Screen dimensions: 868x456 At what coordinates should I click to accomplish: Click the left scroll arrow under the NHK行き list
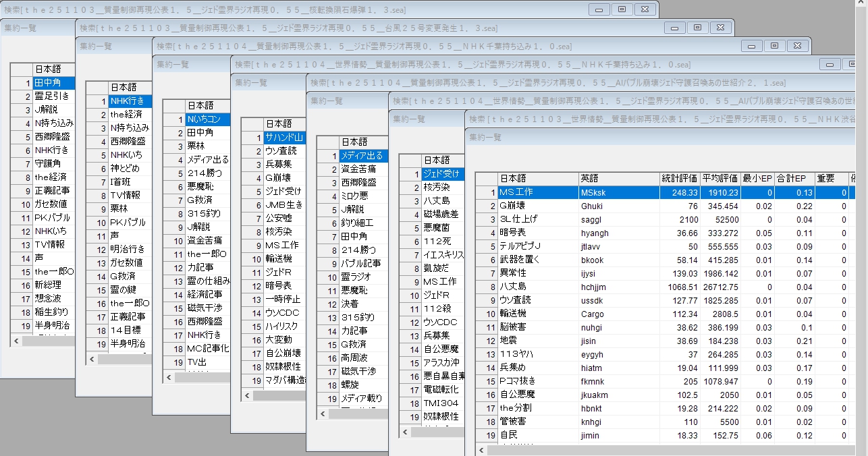92,360
